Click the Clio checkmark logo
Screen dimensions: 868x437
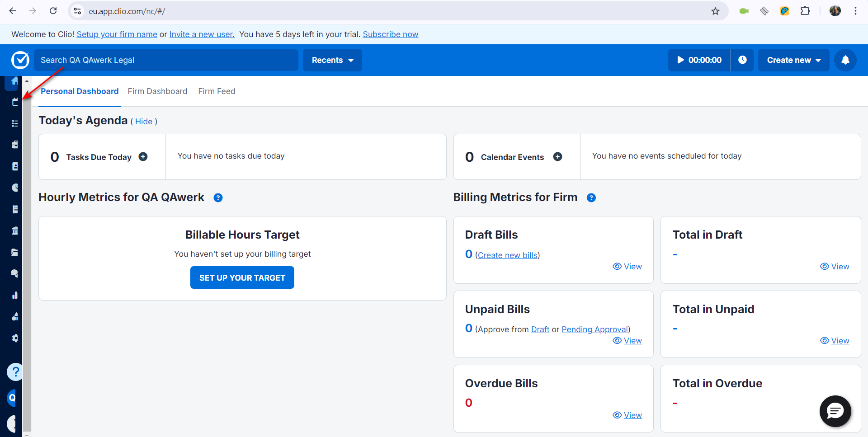pyautogui.click(x=20, y=60)
